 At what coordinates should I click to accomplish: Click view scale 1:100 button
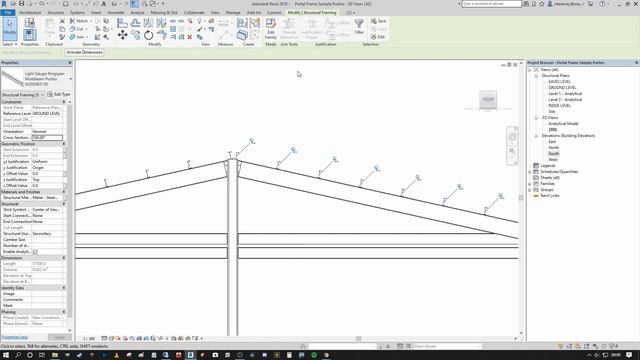[89, 338]
